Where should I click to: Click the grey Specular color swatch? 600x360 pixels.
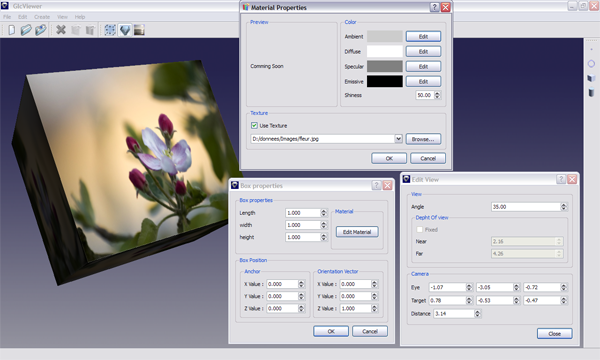point(385,66)
